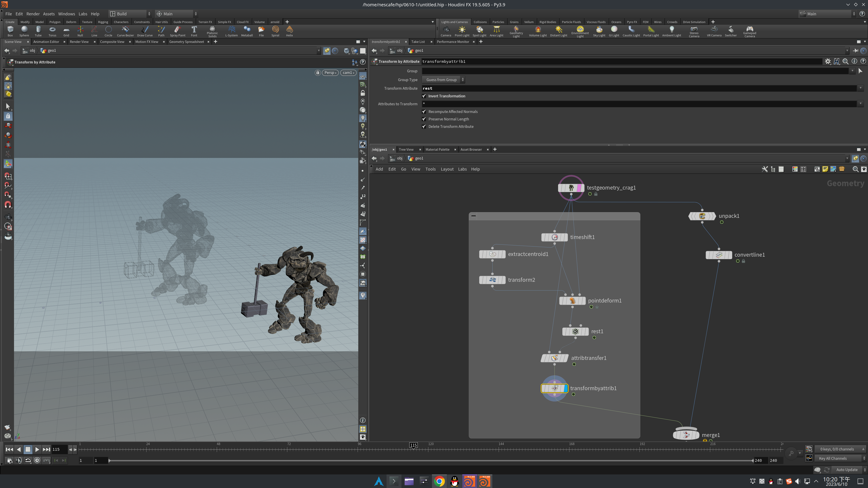Add a Camera from lights shelf
Screen dimensions: 868x488
click(446, 31)
